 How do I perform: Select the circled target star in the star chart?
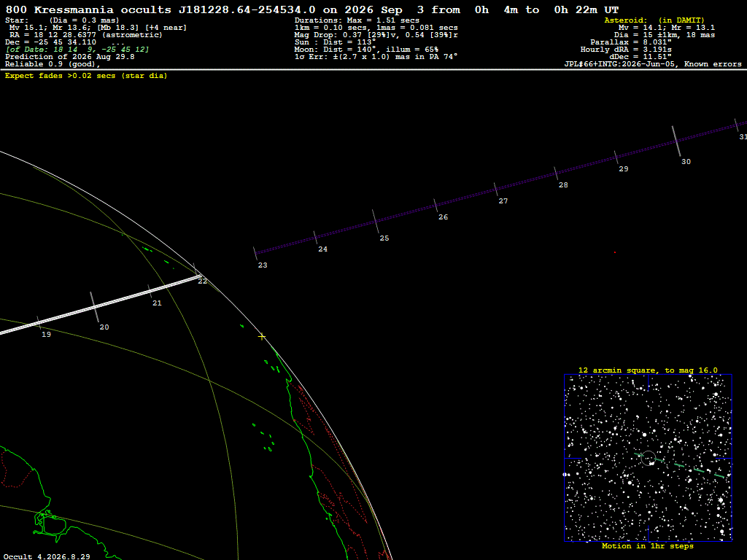click(649, 458)
